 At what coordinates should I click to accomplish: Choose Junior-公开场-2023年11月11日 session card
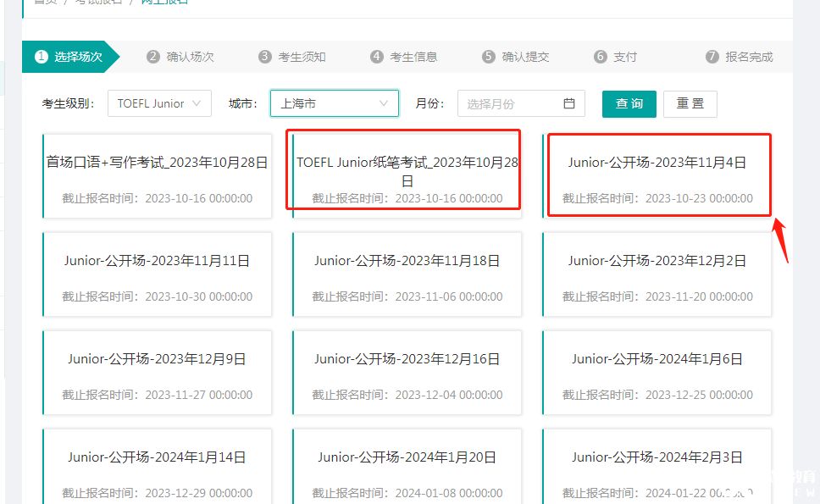tap(157, 274)
